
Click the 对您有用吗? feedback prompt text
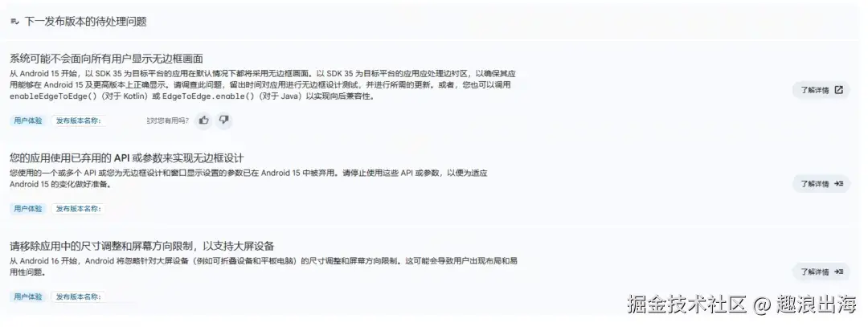(x=168, y=121)
